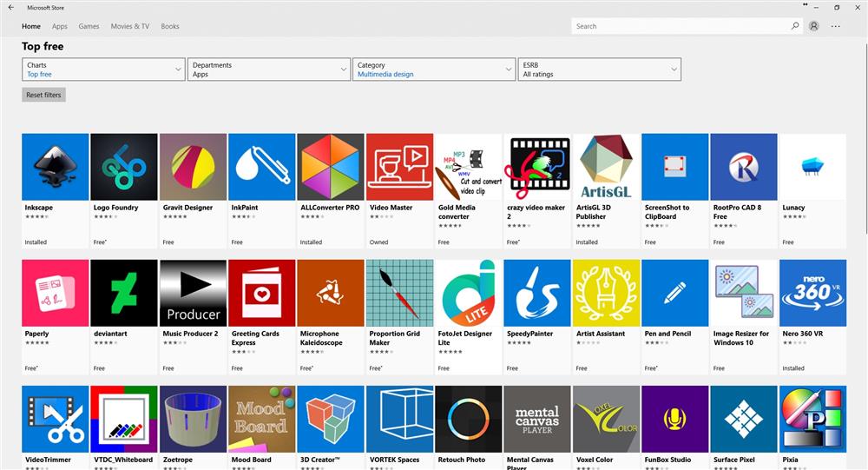Open the VORTEK Spaces wireframe cube icon
Viewport: 868px width, 470px height.
399,419
